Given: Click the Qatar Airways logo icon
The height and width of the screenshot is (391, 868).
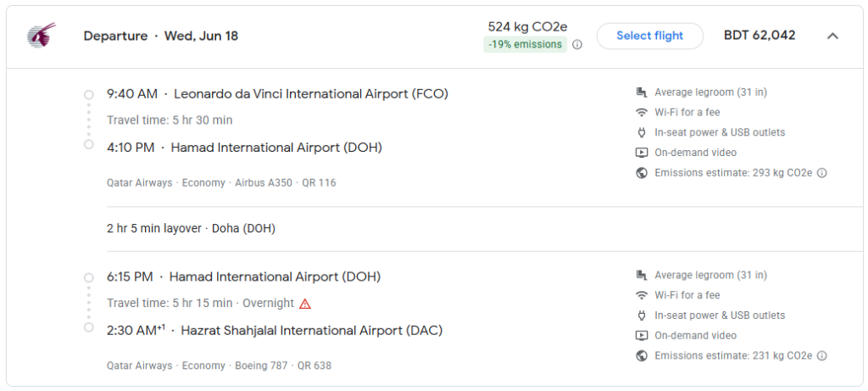Looking at the screenshot, I should click(x=41, y=35).
